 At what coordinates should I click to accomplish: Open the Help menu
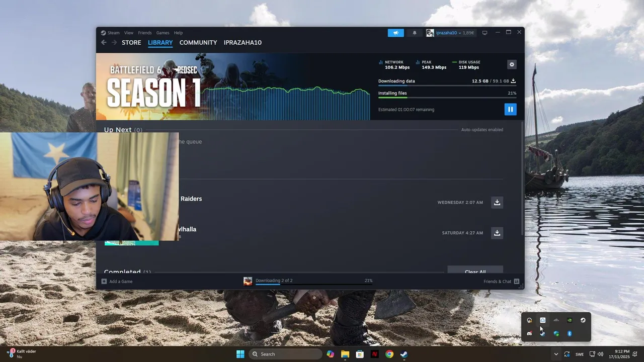pyautogui.click(x=178, y=33)
